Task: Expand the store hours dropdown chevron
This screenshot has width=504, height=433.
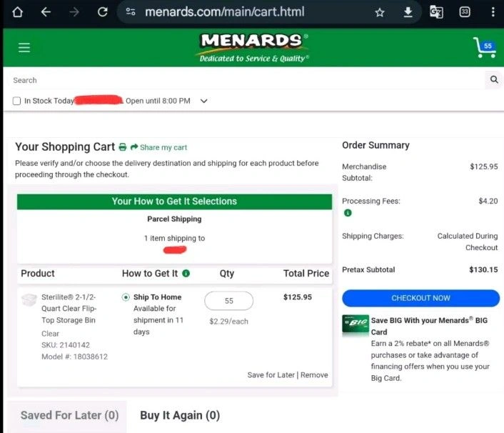Action: [x=204, y=101]
